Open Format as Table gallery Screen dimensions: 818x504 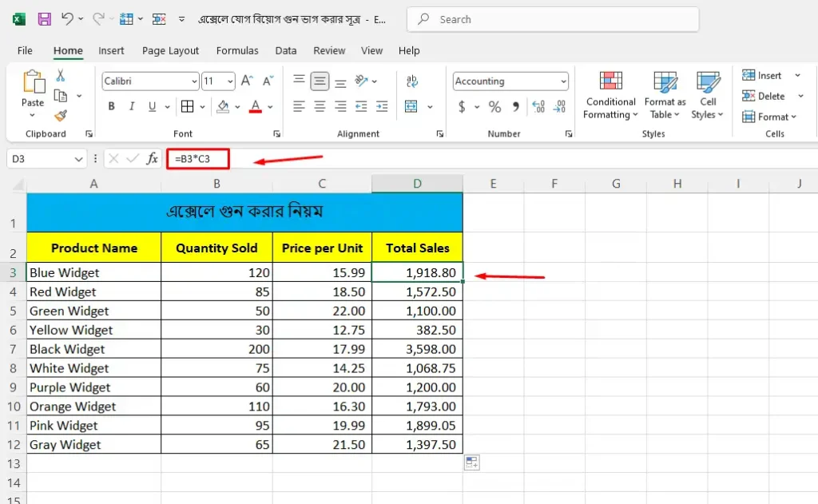pyautogui.click(x=665, y=96)
